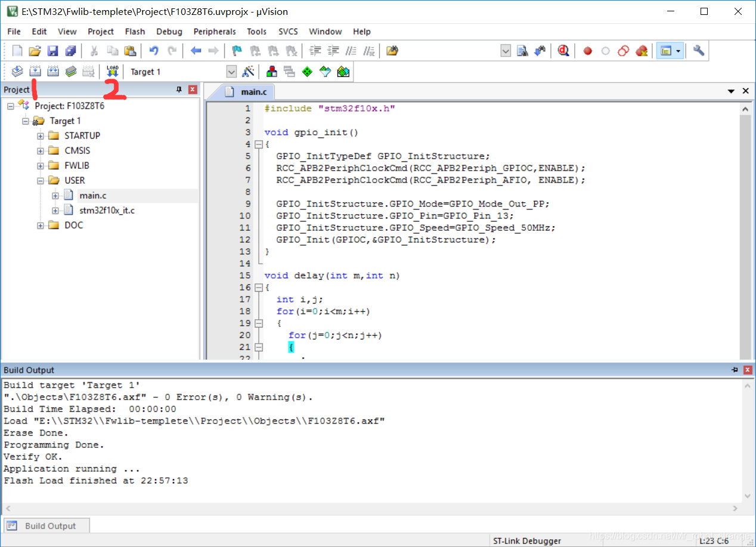
Task: Collapse the USER group
Action: [x=40, y=180]
